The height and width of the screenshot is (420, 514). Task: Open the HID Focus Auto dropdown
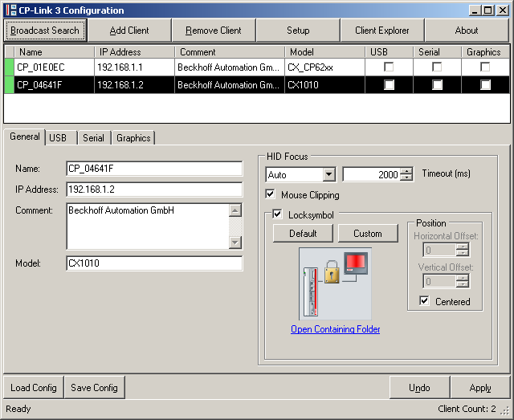tap(328, 174)
